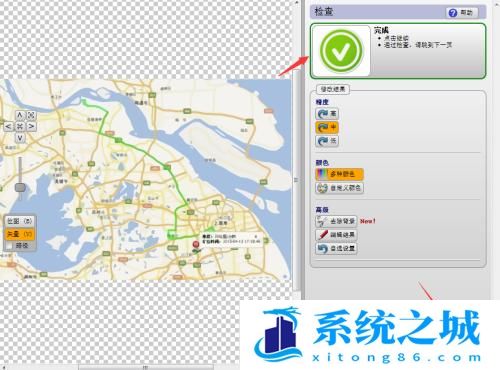This screenshot has width=500, height=370.
Task: Click the red location pin on map preview
Action: click(196, 245)
